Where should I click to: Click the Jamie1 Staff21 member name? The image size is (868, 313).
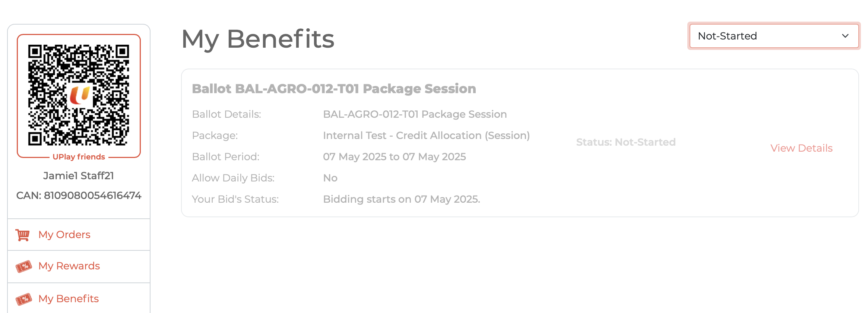tap(79, 176)
